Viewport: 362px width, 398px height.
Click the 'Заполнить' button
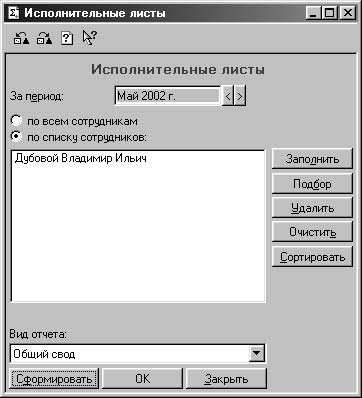pos(312,159)
